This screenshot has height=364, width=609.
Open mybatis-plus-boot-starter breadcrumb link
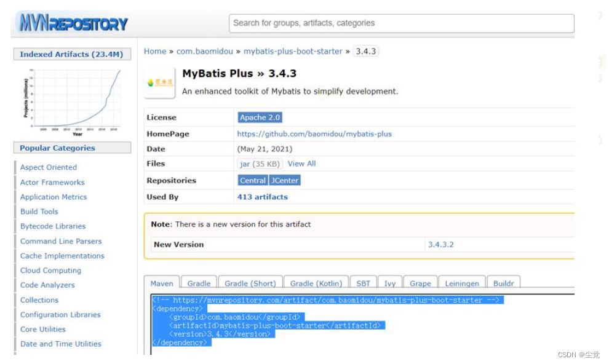pos(293,51)
